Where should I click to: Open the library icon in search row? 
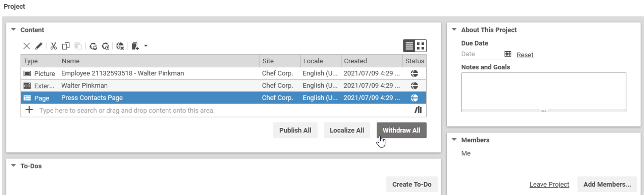tap(418, 110)
